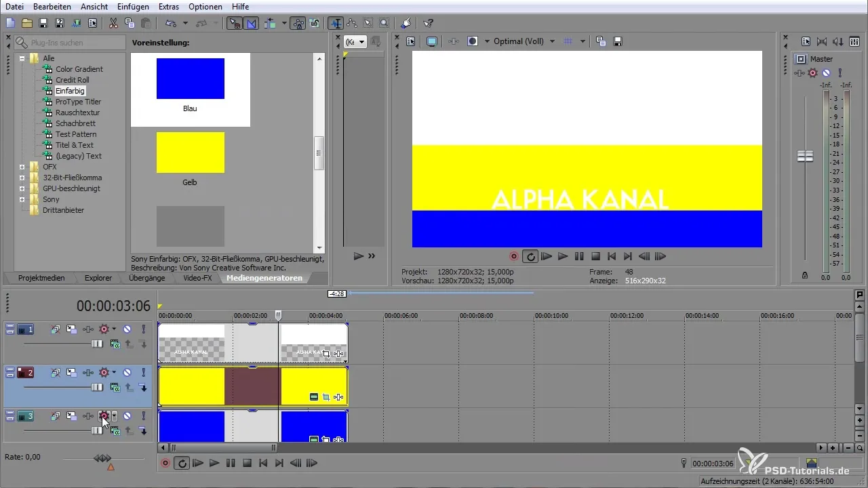Open track 1 automation settings dropdown arrow
The width and height of the screenshot is (868, 488).
tap(114, 329)
